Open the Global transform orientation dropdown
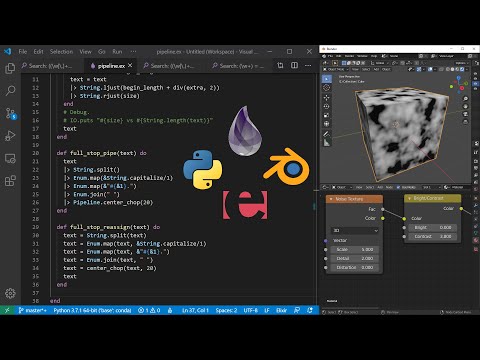Screen dimensions: 480x360 click(x=380, y=63)
